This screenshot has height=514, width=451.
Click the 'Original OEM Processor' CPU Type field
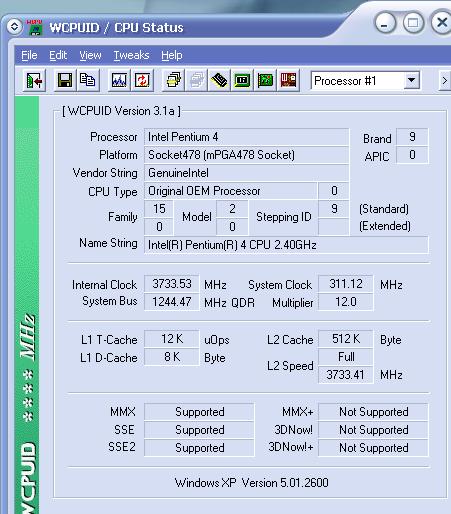click(x=230, y=191)
